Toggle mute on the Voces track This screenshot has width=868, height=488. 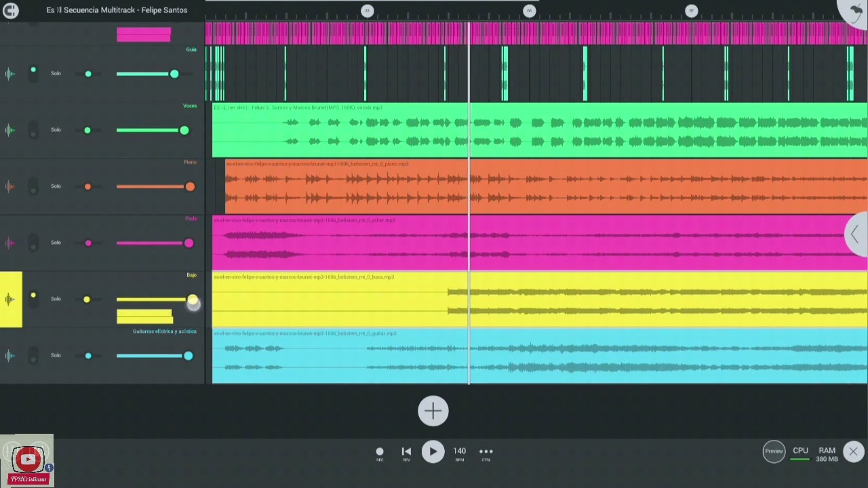coord(33,129)
